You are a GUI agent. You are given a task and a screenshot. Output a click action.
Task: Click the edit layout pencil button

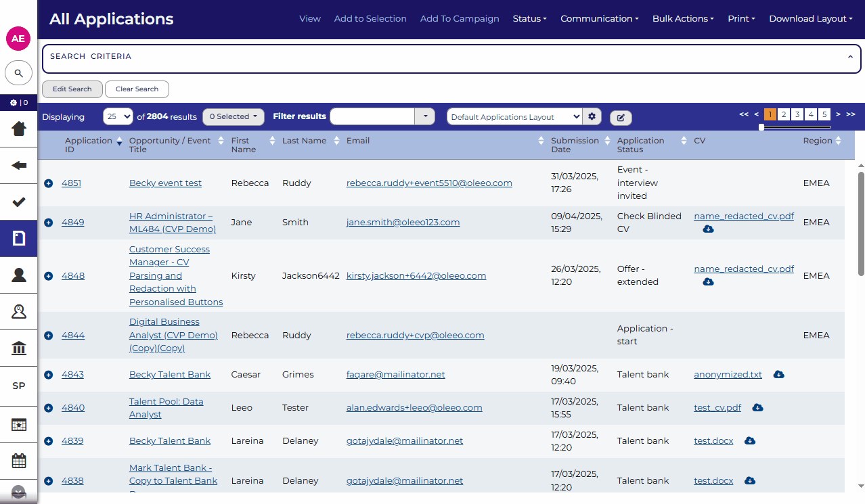[x=621, y=118]
